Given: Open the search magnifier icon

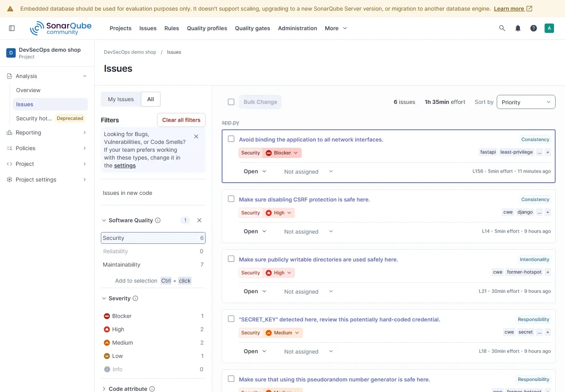Looking at the screenshot, I should 502,28.
